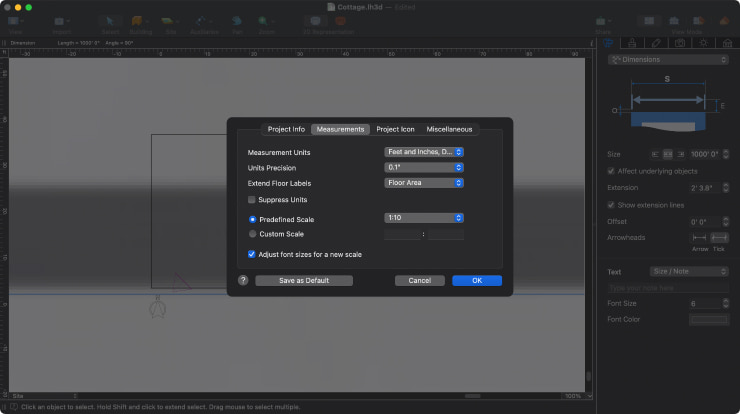Click the first Custom Scale input field

click(x=402, y=234)
